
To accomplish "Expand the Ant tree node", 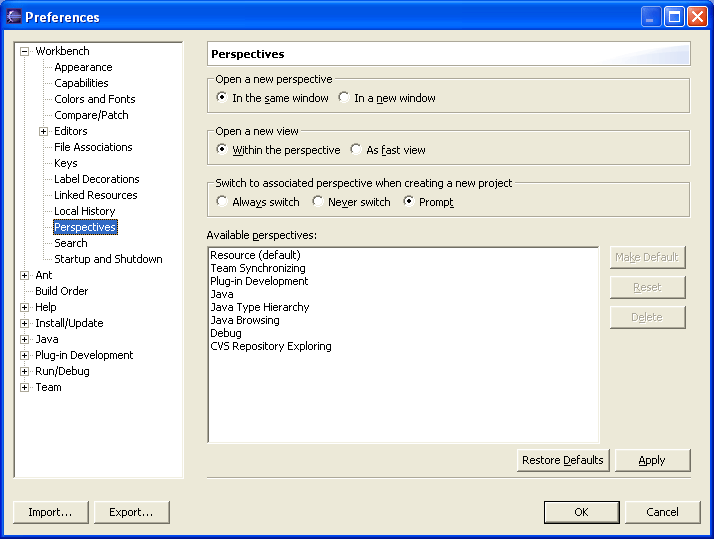I will pyautogui.click(x=25, y=275).
